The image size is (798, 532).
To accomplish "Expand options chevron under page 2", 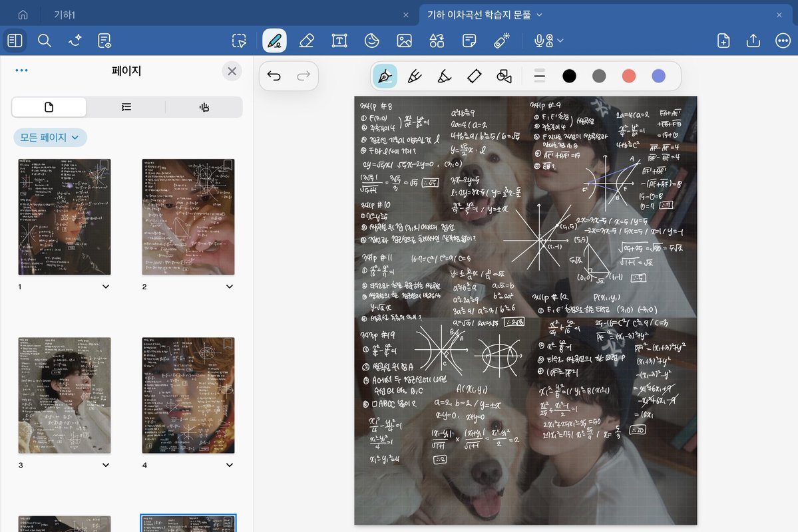I will [x=230, y=287].
